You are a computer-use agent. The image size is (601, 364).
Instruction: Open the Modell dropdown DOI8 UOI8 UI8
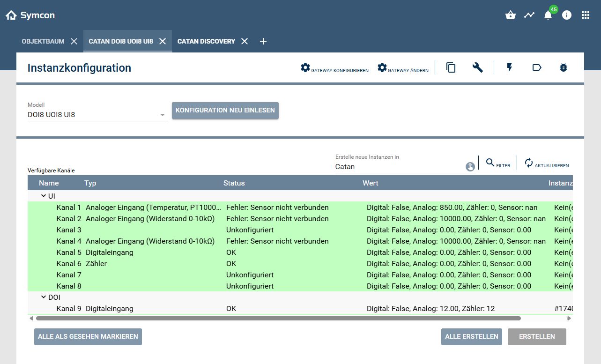[97, 115]
